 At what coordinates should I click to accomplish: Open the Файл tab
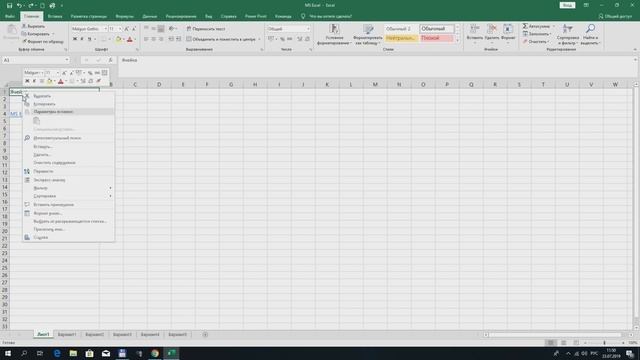(10, 16)
